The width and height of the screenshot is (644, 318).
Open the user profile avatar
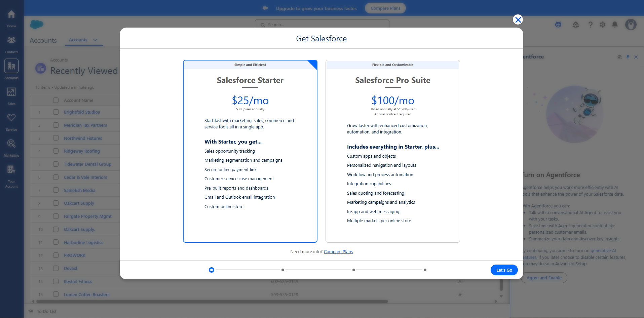[x=631, y=25]
